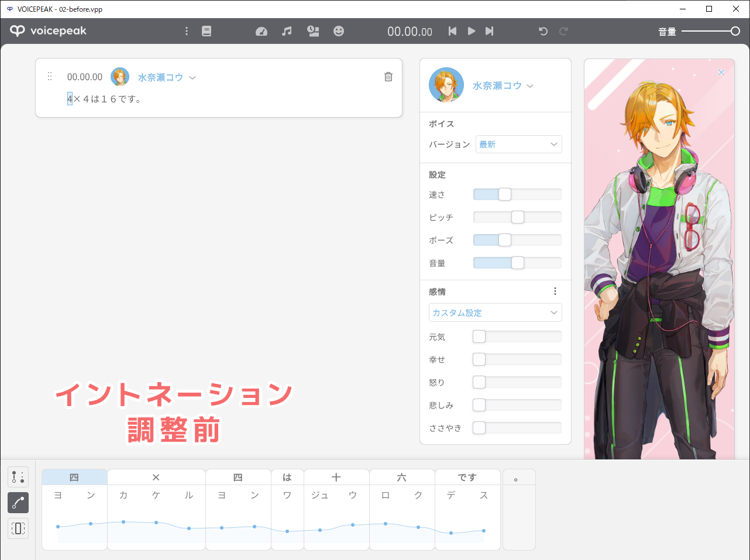Click the pitch point under ル
The height and width of the screenshot is (560, 750).
tap(189, 528)
